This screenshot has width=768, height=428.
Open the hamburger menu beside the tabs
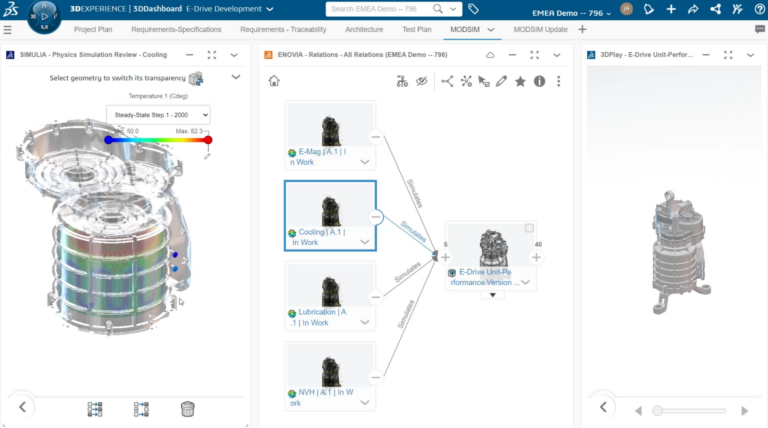click(7, 30)
